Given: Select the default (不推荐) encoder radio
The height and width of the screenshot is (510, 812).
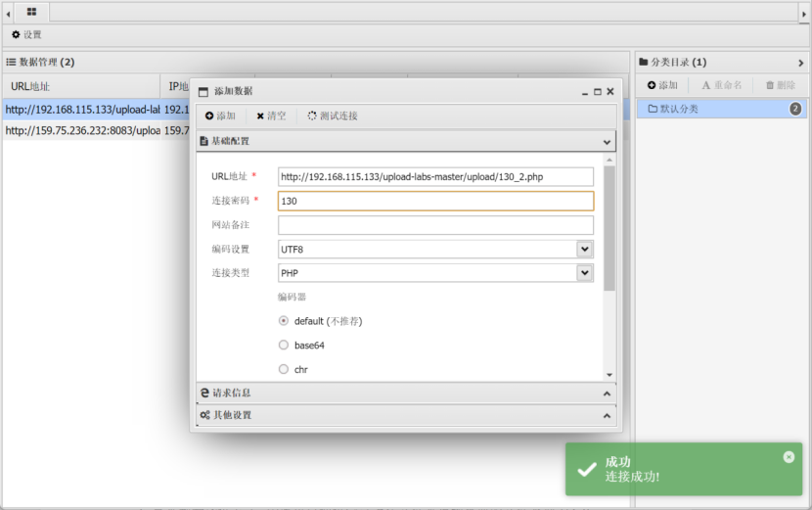Looking at the screenshot, I should pos(284,321).
